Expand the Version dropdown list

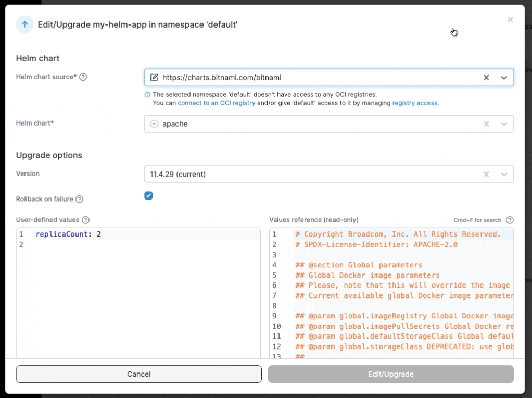tap(504, 175)
